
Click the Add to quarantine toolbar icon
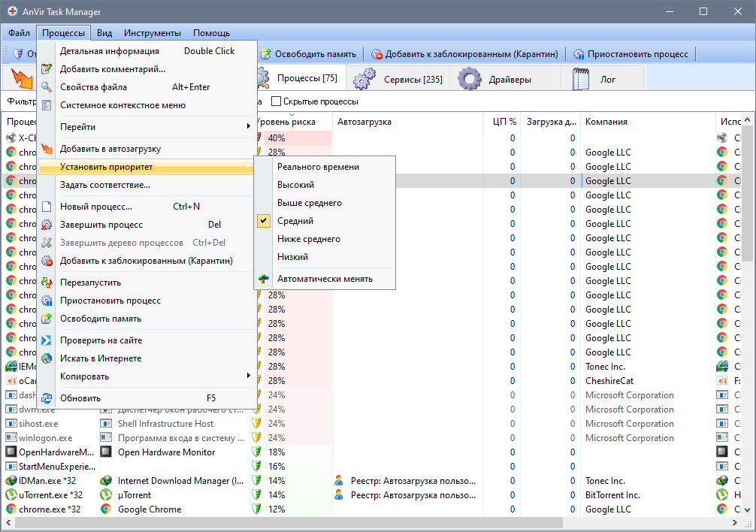(x=377, y=54)
